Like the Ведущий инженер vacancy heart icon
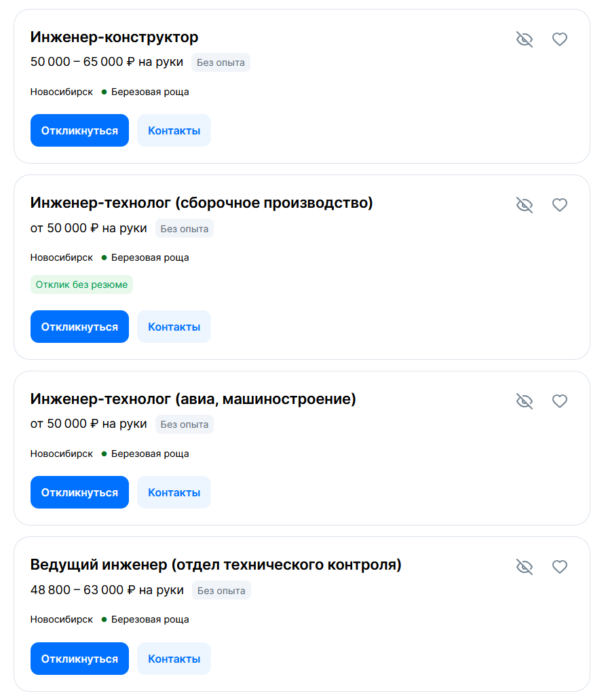This screenshot has width=608, height=700. click(559, 567)
